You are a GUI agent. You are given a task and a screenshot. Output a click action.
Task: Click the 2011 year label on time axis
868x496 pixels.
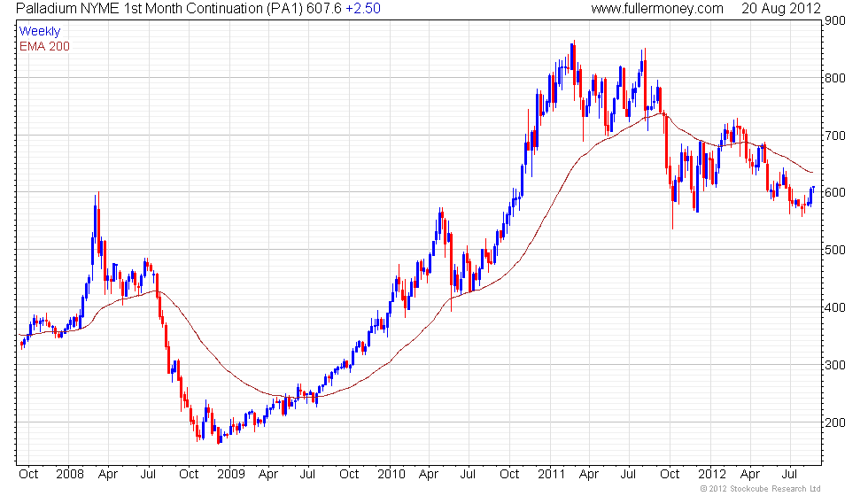[551, 475]
